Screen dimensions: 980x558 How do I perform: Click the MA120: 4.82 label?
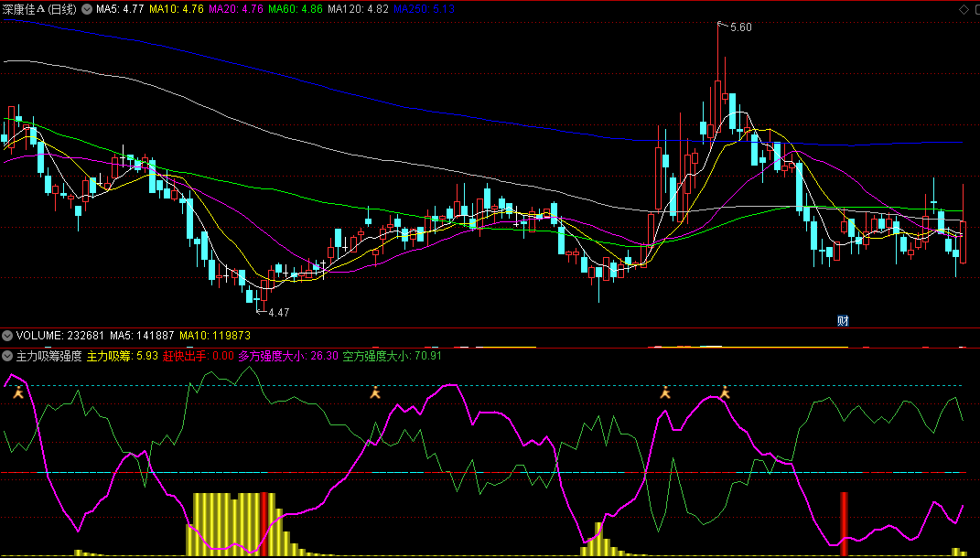pyautogui.click(x=358, y=9)
